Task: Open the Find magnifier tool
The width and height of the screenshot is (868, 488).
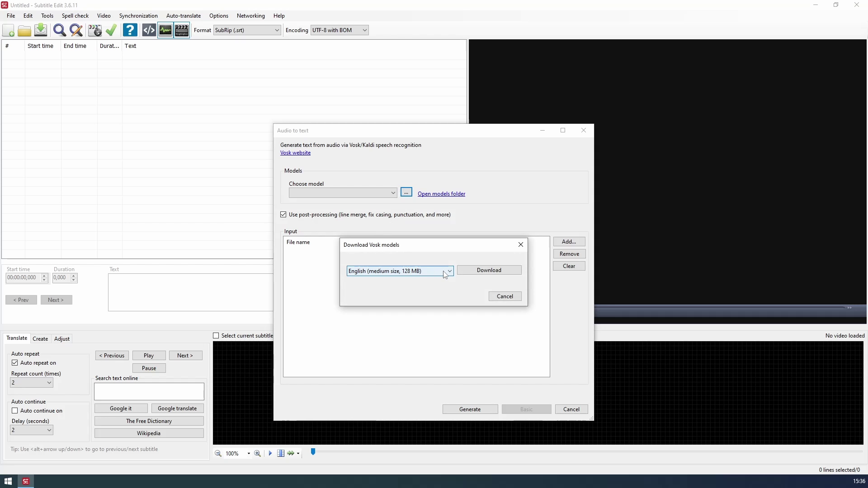Action: coord(59,30)
